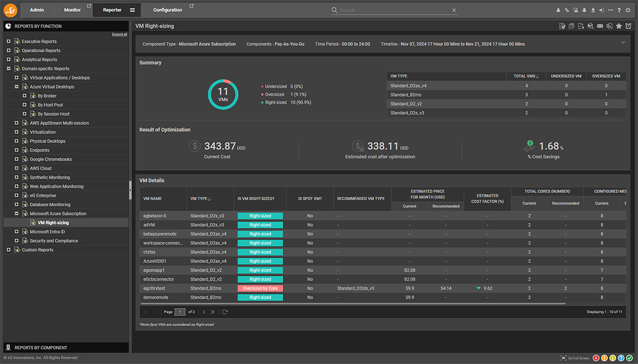Expand the Operational Reports node

click(x=9, y=50)
